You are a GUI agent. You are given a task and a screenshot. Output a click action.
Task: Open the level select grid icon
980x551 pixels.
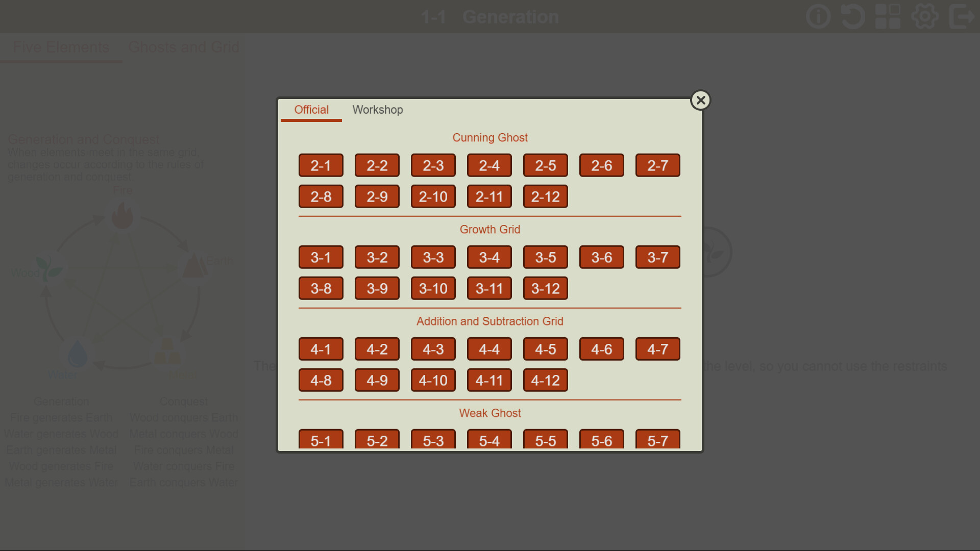pos(888,16)
